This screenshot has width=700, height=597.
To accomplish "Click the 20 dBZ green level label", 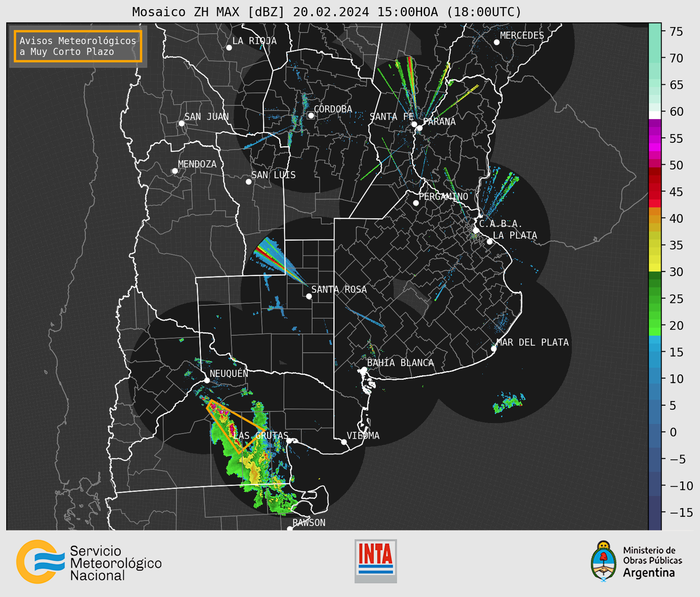I will (x=676, y=325).
